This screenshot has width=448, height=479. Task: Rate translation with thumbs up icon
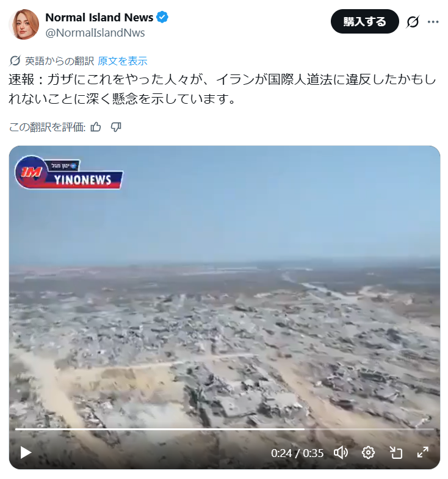coord(96,127)
